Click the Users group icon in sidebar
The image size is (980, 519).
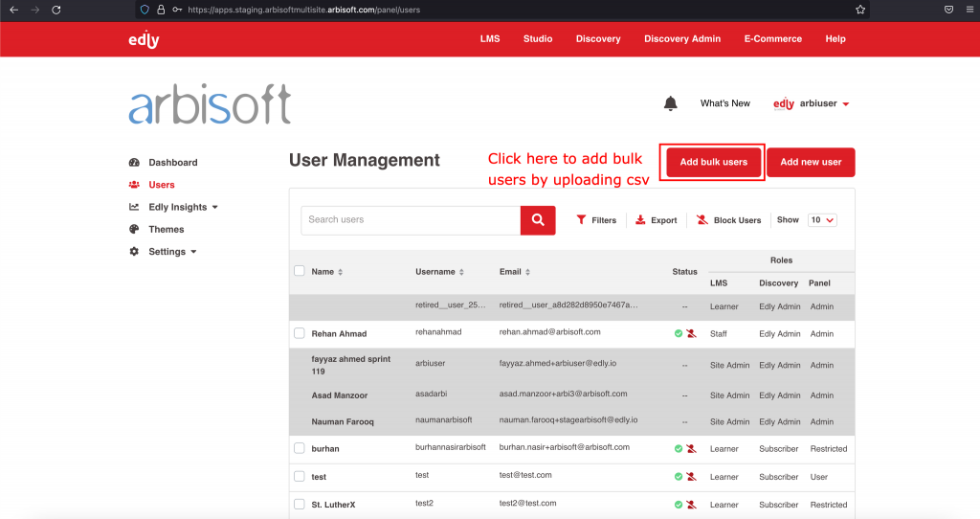[x=134, y=185]
